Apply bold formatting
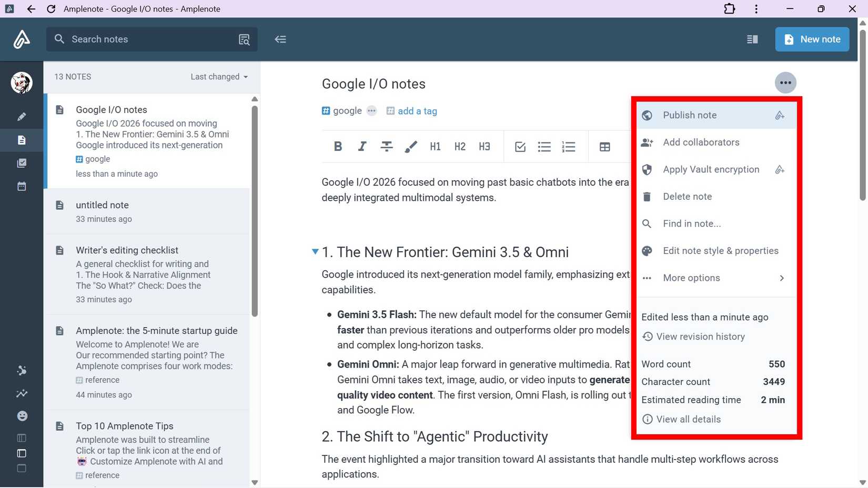Screen dimensions: 868x488 point(338,147)
